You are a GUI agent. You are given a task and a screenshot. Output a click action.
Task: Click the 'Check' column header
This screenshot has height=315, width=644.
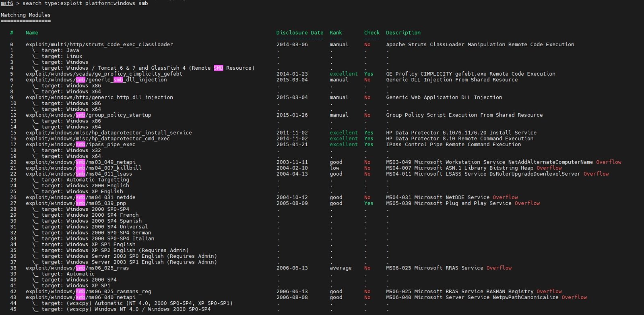[372, 33]
